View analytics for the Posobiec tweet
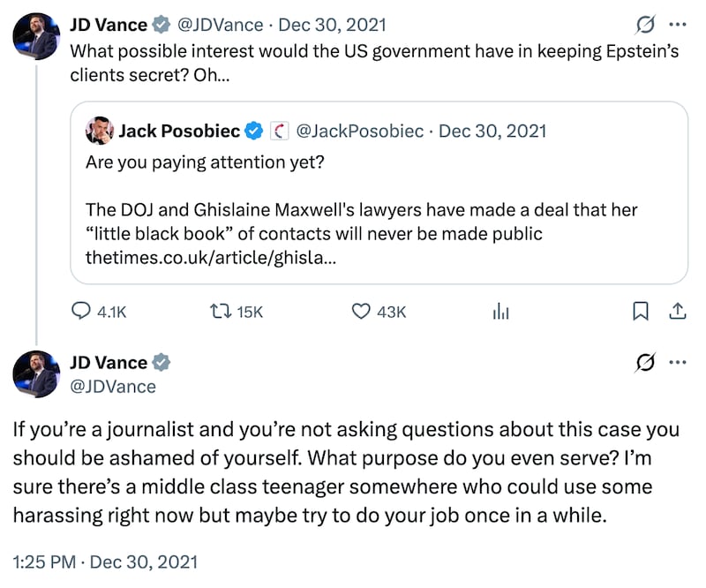The width and height of the screenshot is (706, 588). pyautogui.click(x=500, y=311)
